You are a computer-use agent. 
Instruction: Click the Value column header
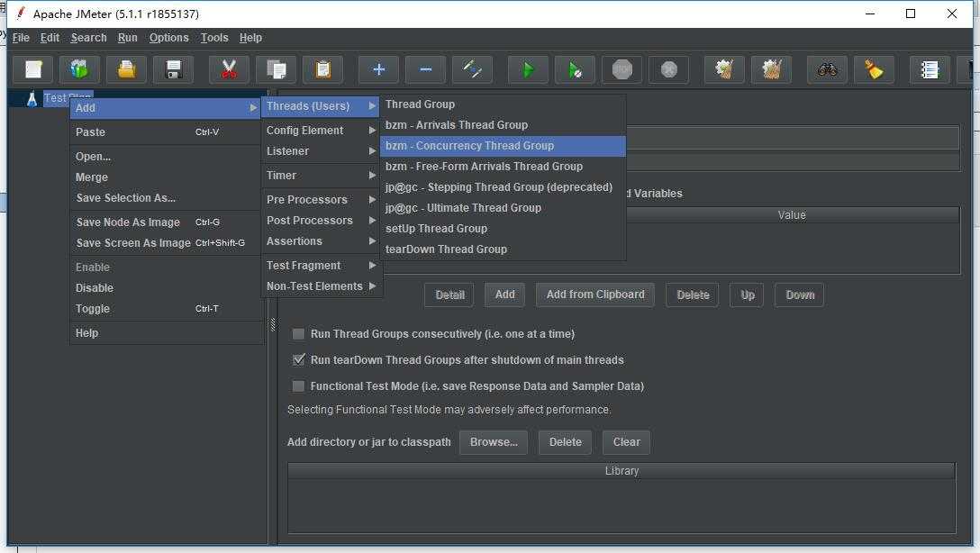tap(792, 215)
